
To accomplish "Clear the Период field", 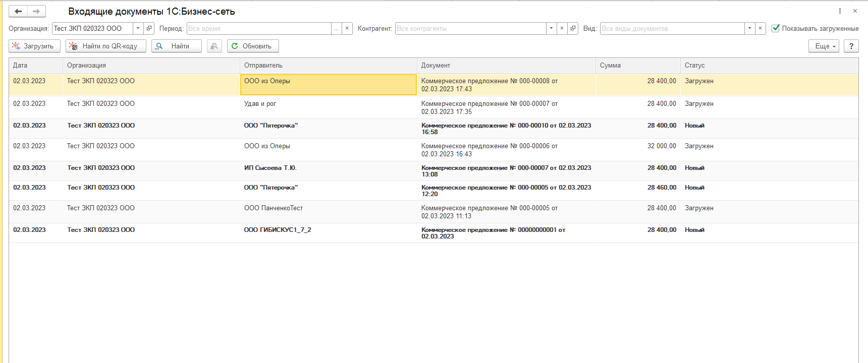I will tap(347, 28).
